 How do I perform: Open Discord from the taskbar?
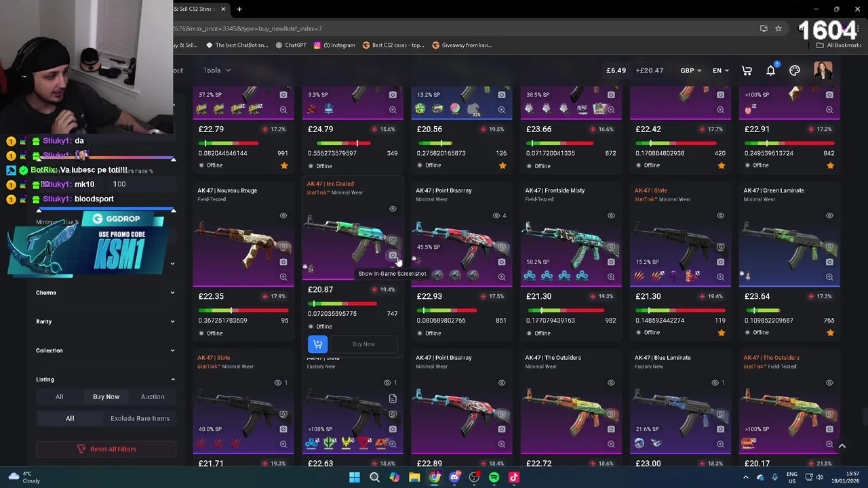[x=454, y=477]
